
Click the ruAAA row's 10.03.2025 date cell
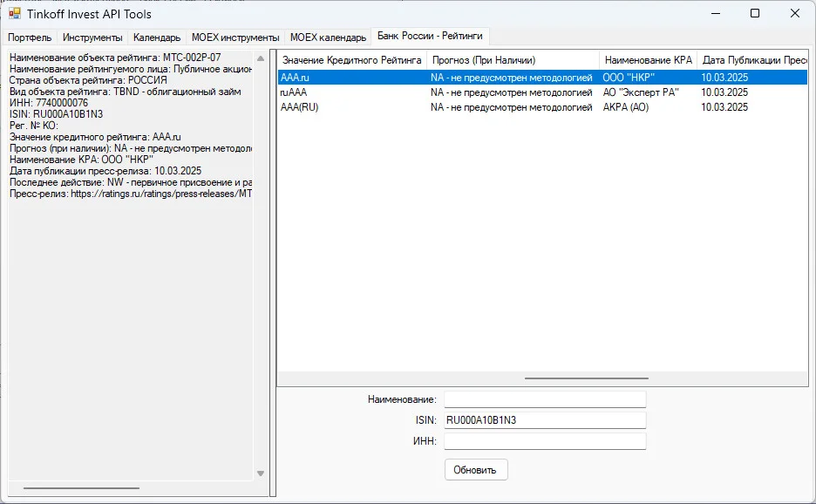coord(724,92)
